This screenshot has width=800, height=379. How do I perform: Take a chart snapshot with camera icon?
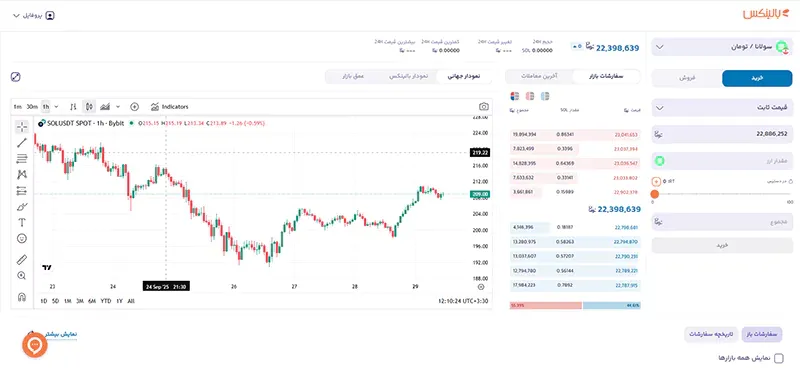click(484, 107)
